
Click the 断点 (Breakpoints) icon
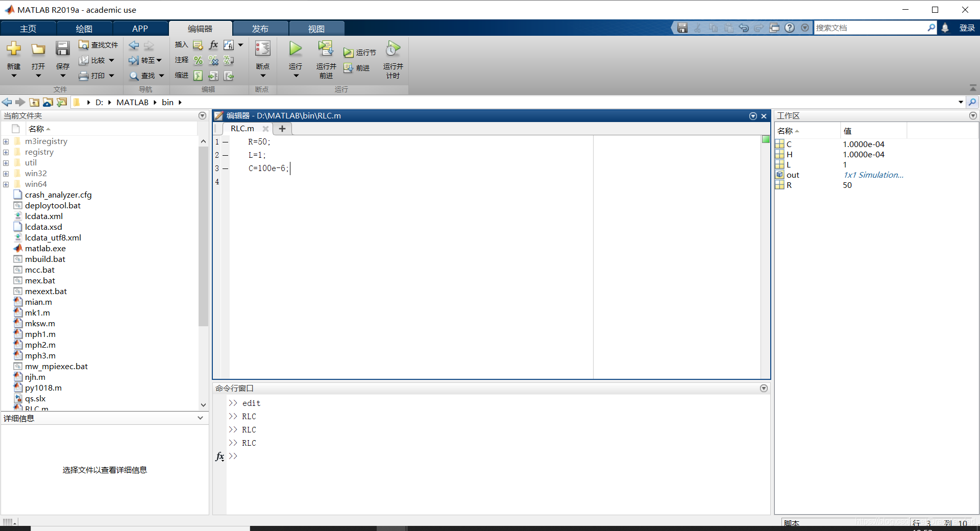[263, 49]
